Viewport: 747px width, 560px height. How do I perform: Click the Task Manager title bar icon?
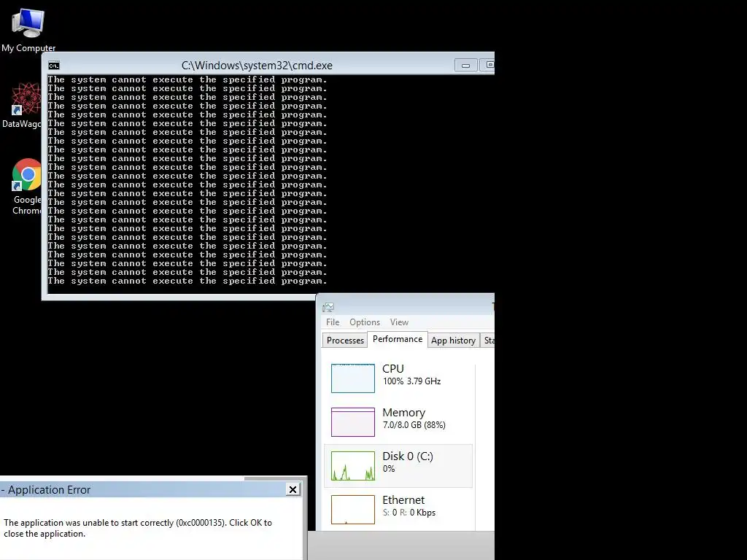pos(328,307)
